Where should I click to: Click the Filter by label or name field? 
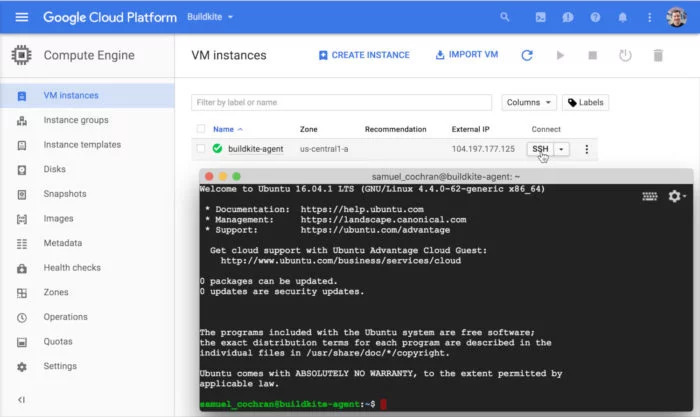point(342,103)
